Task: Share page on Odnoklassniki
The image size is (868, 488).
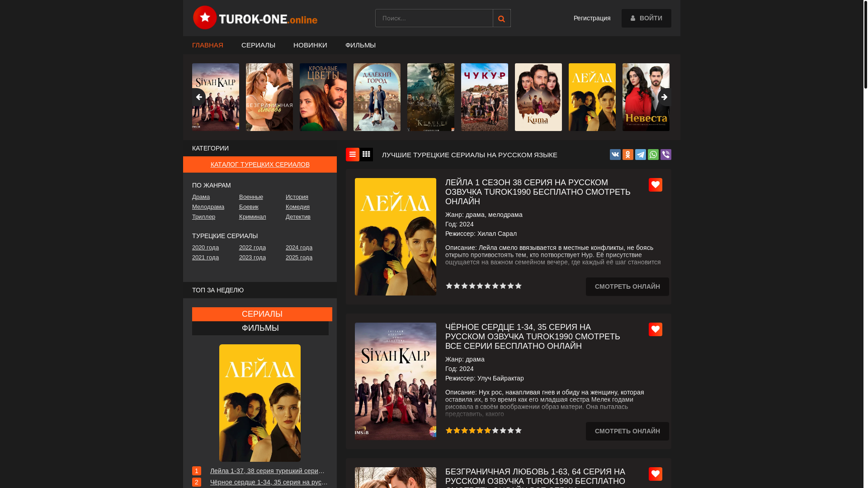Action: pos(628,155)
